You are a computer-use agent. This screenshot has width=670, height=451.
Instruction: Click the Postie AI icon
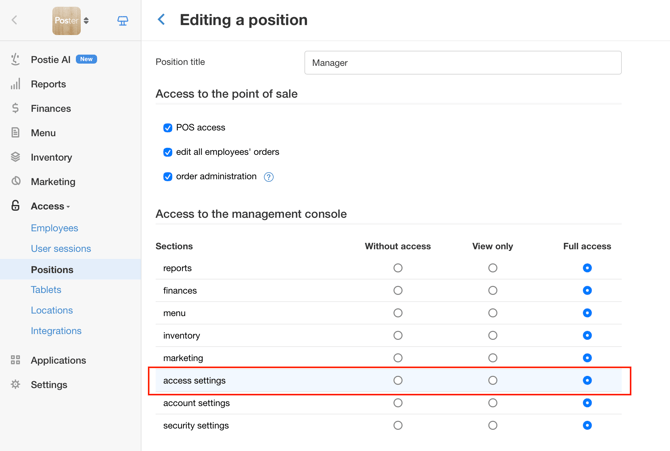click(15, 59)
